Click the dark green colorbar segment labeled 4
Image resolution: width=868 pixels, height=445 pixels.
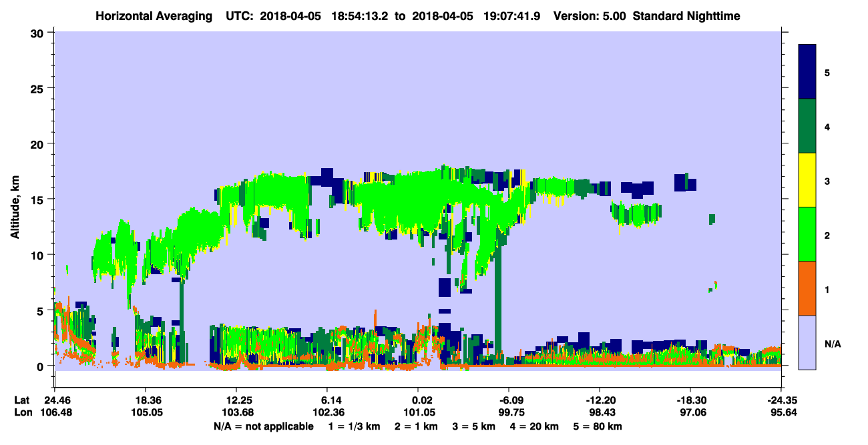pos(807,126)
